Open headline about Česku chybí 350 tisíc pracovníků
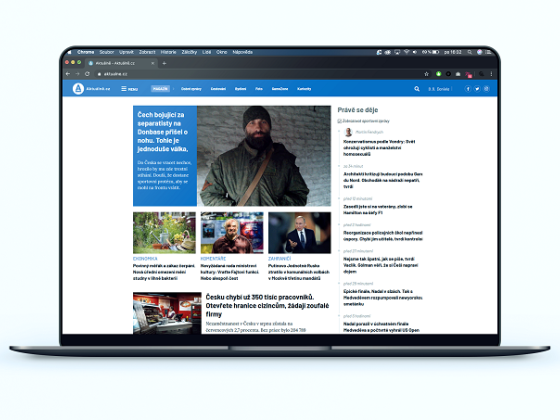560x420 pixels. click(267, 306)
